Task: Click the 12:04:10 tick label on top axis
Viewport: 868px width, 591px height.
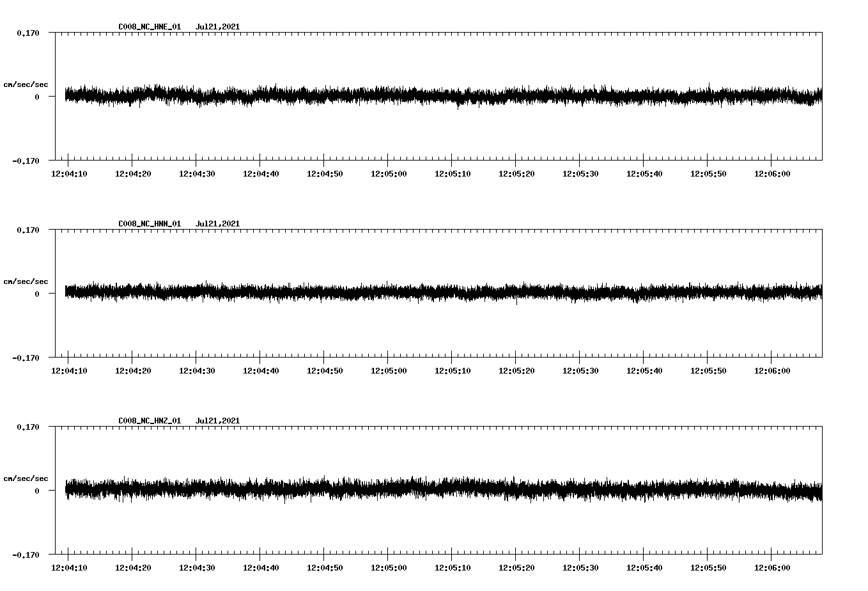Action: tap(70, 173)
